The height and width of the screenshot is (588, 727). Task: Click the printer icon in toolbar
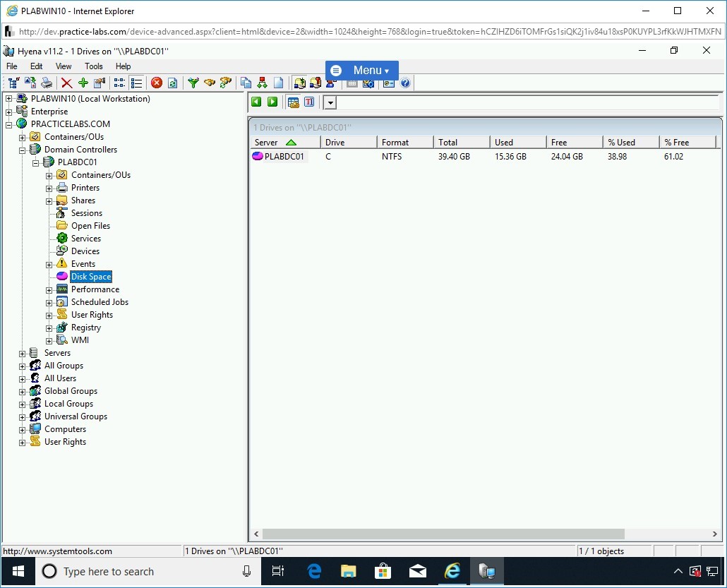(46, 83)
